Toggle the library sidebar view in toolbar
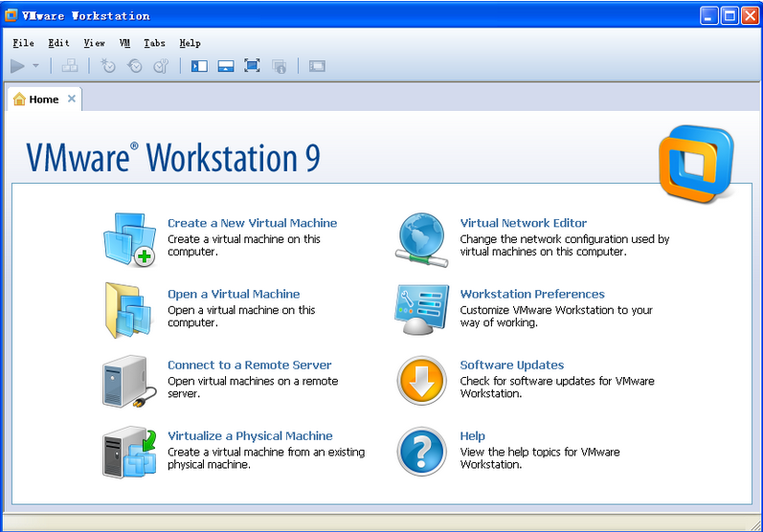 point(199,66)
